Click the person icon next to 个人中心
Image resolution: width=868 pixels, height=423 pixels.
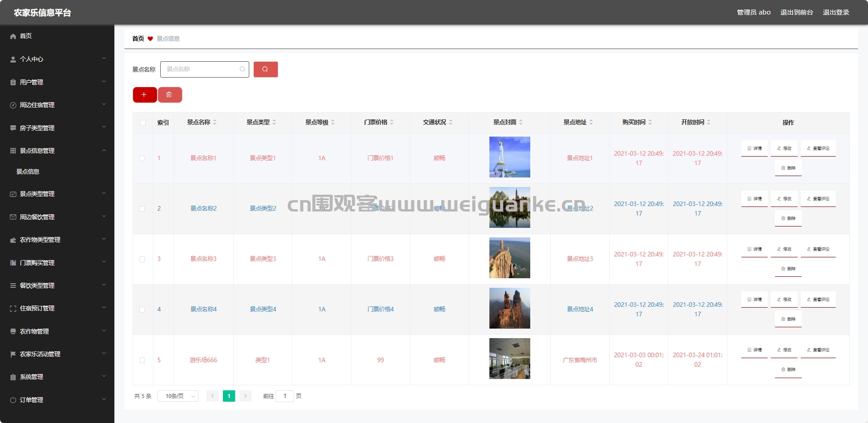coord(13,59)
